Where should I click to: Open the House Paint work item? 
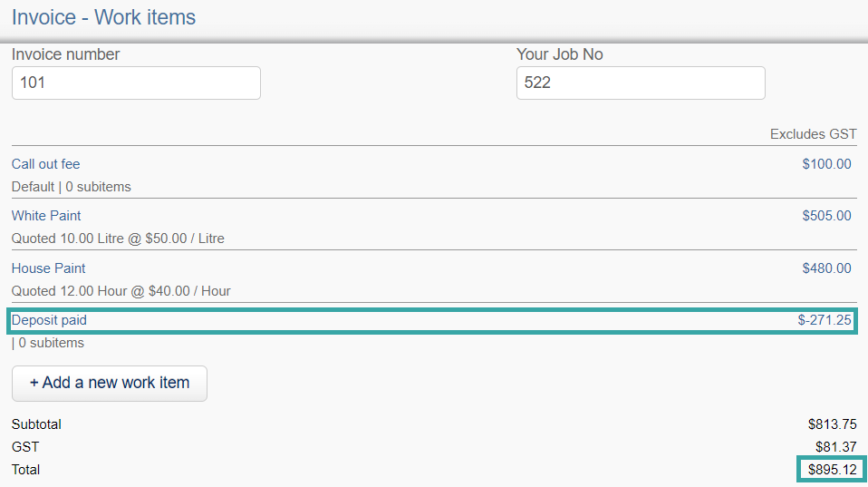(49, 268)
